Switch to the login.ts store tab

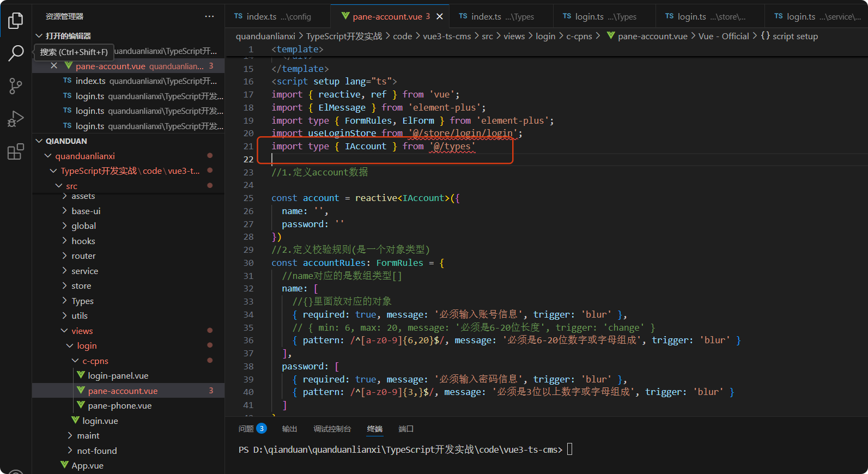click(x=711, y=16)
